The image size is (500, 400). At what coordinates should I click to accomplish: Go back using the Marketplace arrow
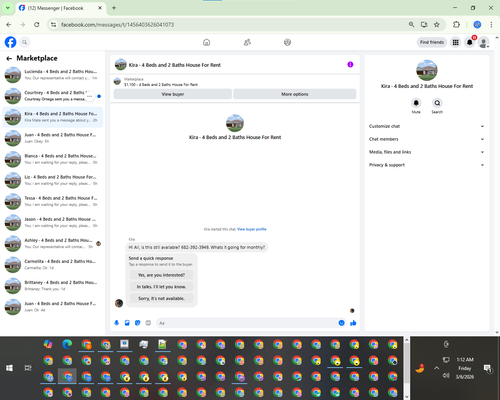pos(9,58)
